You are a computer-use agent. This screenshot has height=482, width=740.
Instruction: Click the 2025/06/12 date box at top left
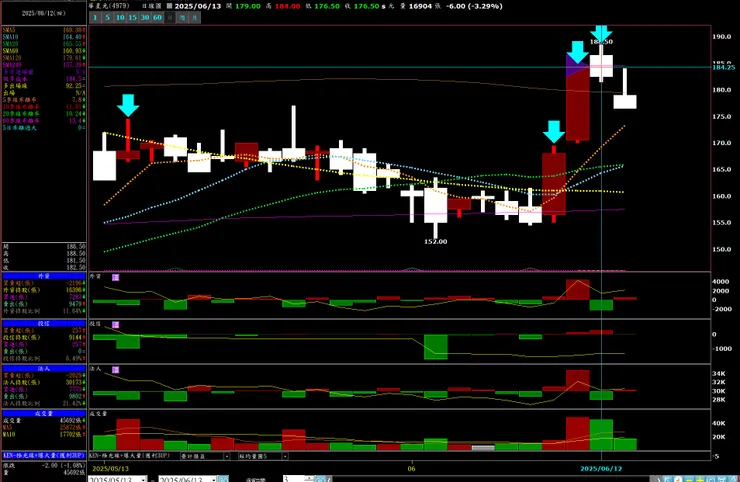pos(43,13)
